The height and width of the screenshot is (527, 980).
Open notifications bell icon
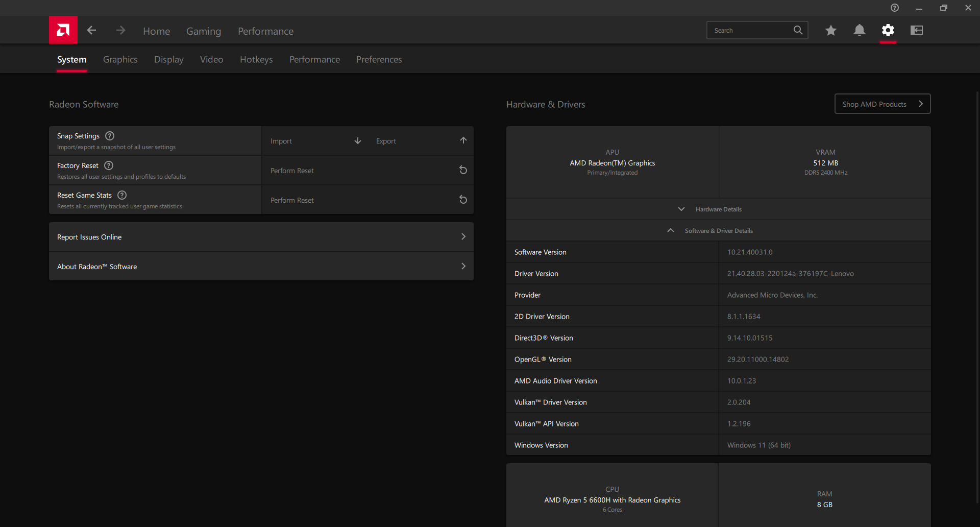[x=860, y=31]
